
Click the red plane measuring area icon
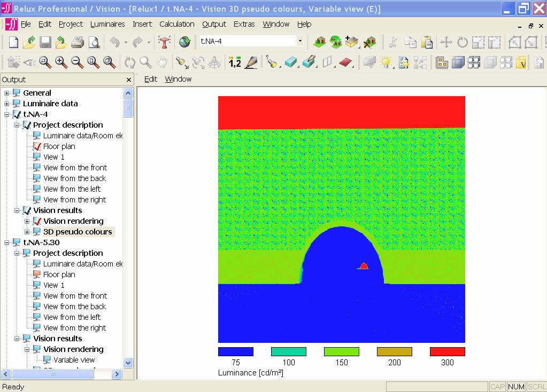[345, 62]
